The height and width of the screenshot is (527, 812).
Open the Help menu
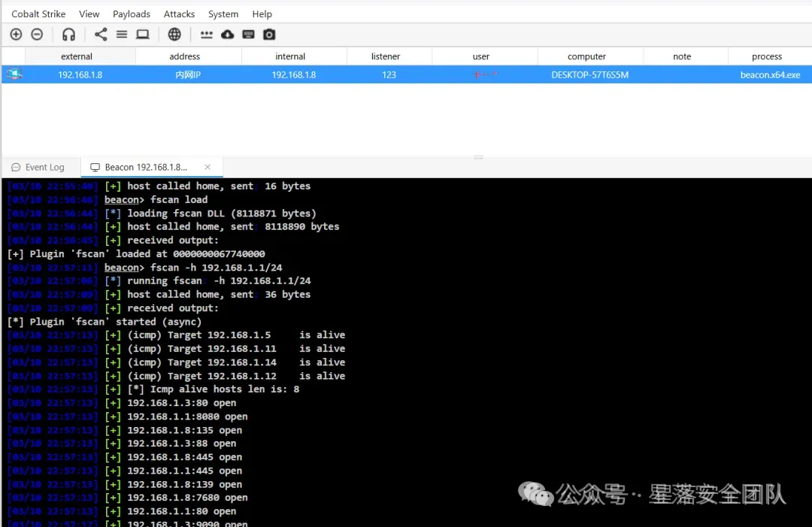[x=262, y=14]
